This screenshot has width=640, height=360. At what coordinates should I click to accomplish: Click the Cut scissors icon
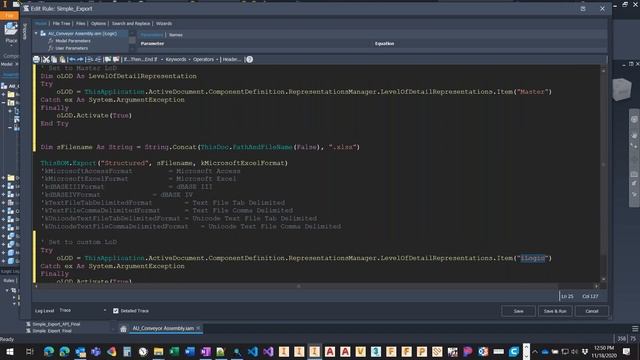pos(46,60)
